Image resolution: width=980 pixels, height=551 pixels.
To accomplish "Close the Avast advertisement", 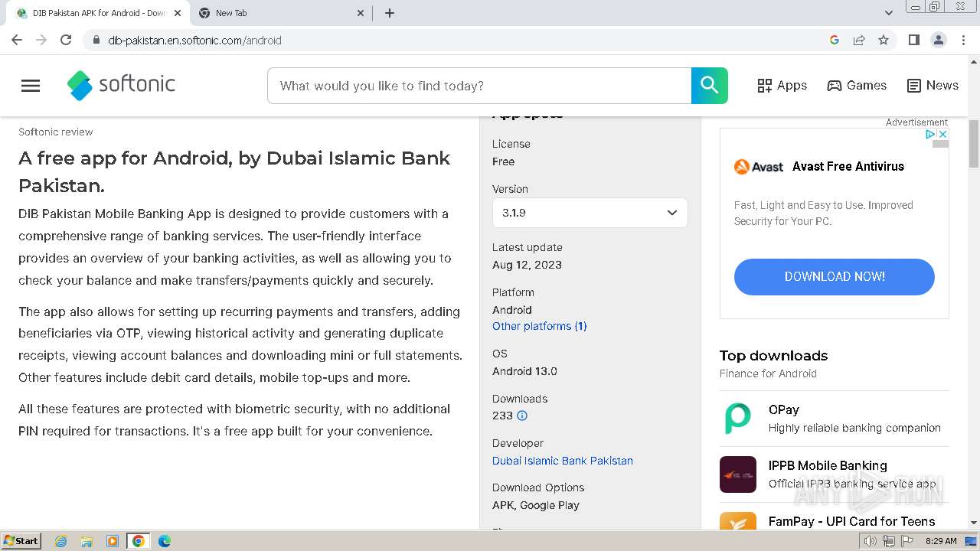I will point(943,134).
